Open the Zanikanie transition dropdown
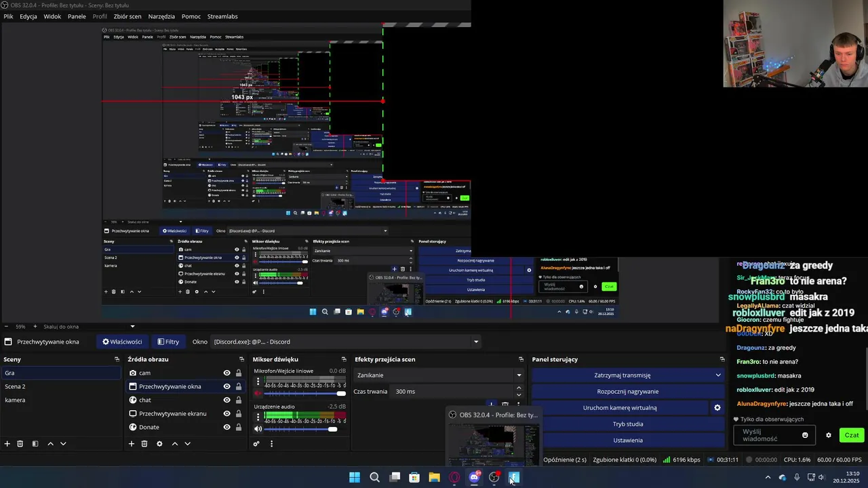This screenshot has width=868, height=488. pyautogui.click(x=439, y=375)
